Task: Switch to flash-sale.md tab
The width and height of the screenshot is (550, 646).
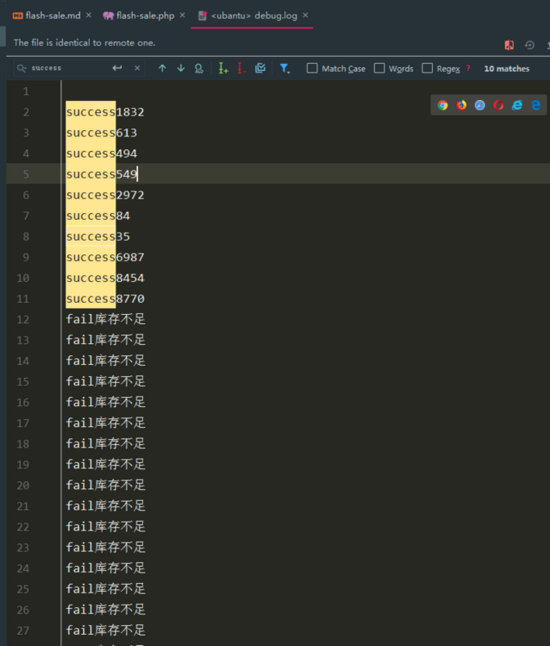Action: (x=47, y=16)
